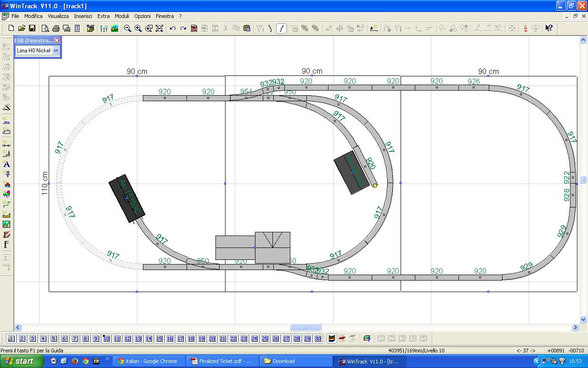
Task: Open the Moduli menu
Action: pyautogui.click(x=122, y=16)
